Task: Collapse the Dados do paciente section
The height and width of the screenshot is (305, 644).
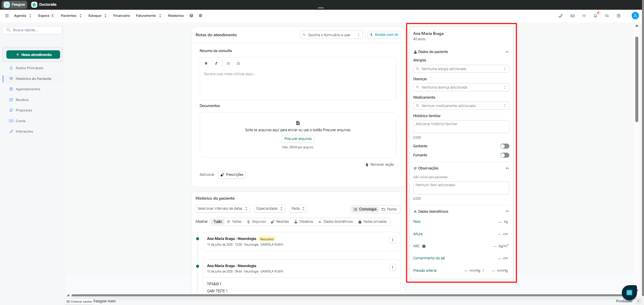Action: pyautogui.click(x=507, y=52)
